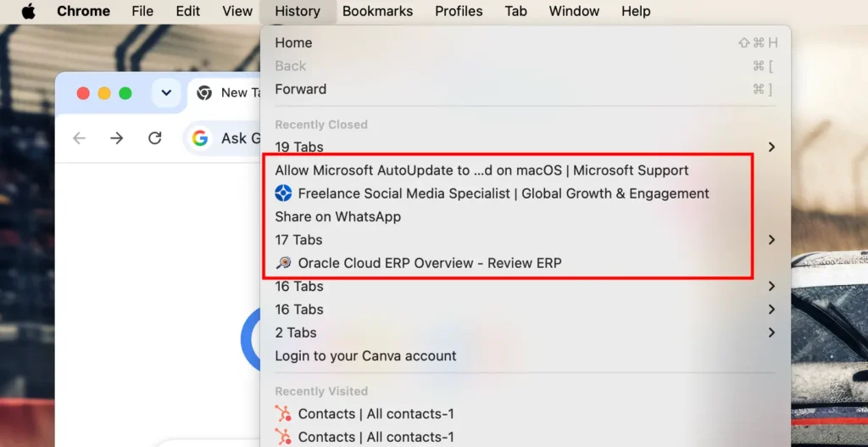Close the History menu in menu bar

[298, 11]
